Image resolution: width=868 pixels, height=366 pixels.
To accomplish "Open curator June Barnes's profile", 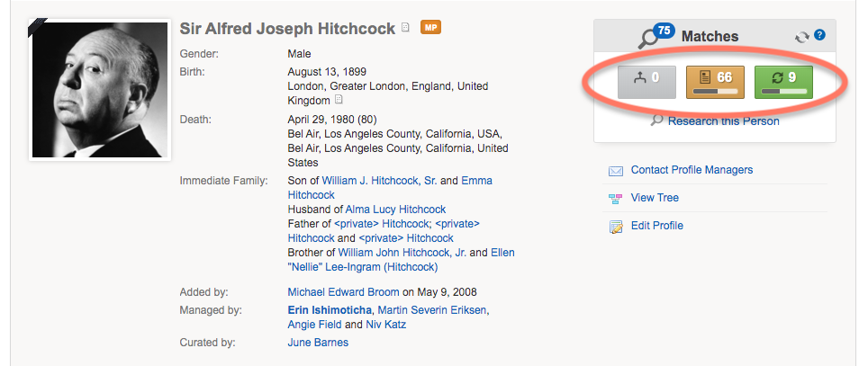I will 318,343.
